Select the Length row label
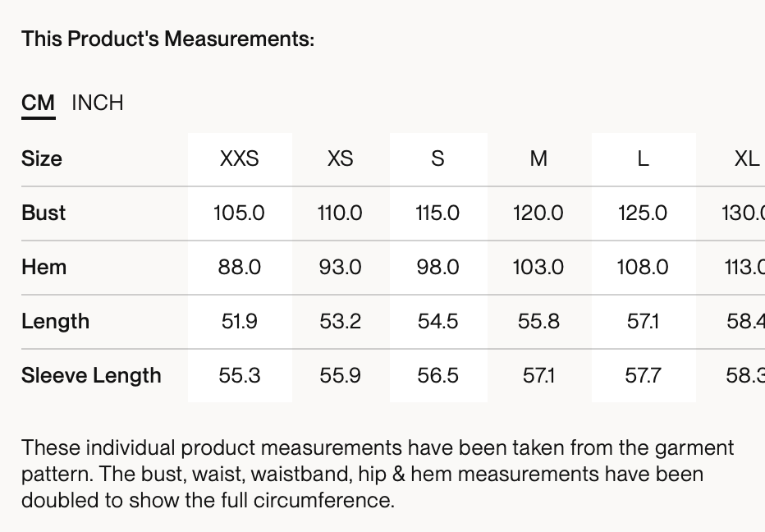The image size is (765, 532). point(55,321)
